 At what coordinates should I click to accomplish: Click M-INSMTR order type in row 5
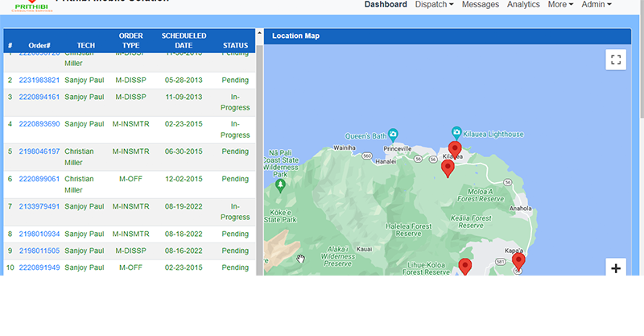131,151
